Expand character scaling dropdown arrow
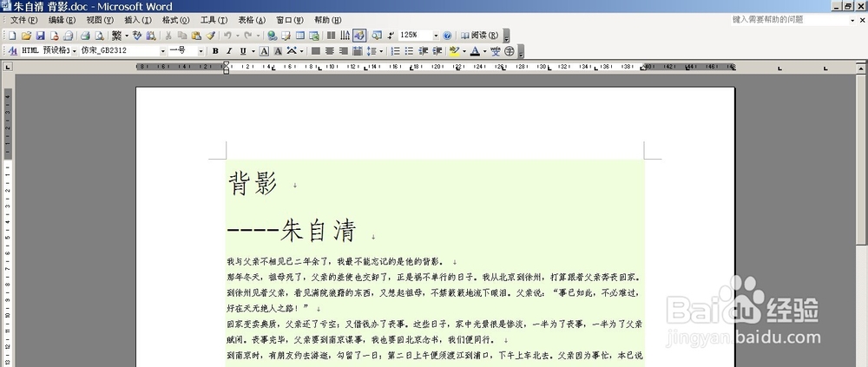The height and width of the screenshot is (367, 868). [x=302, y=51]
